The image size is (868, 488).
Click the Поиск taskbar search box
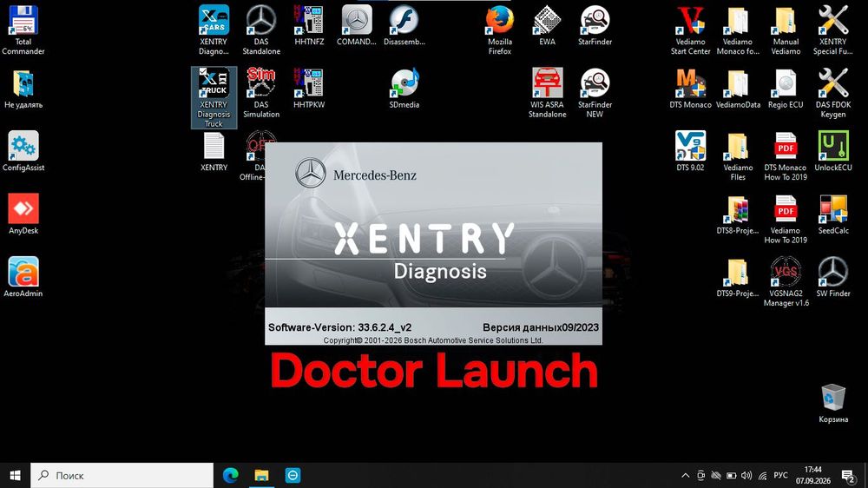click(x=122, y=475)
